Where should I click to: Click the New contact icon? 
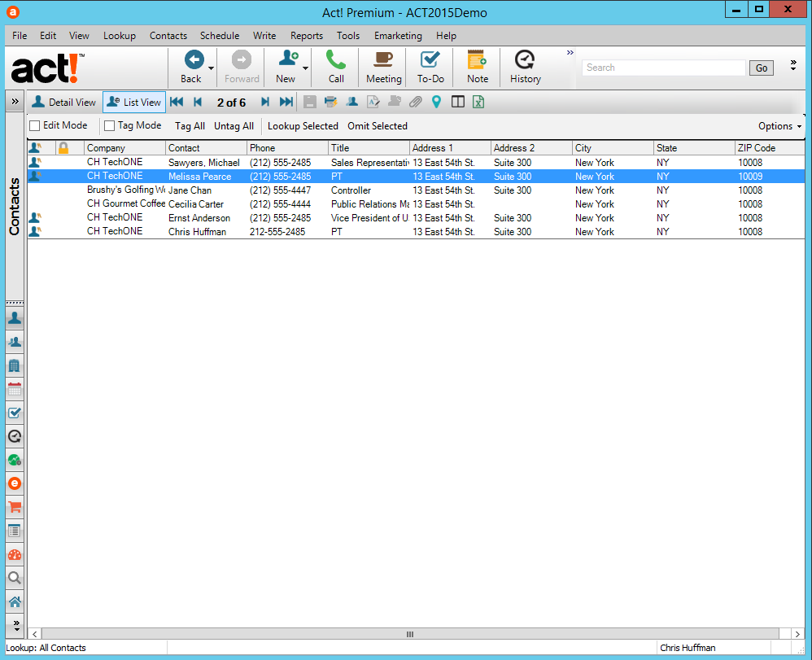tap(287, 59)
